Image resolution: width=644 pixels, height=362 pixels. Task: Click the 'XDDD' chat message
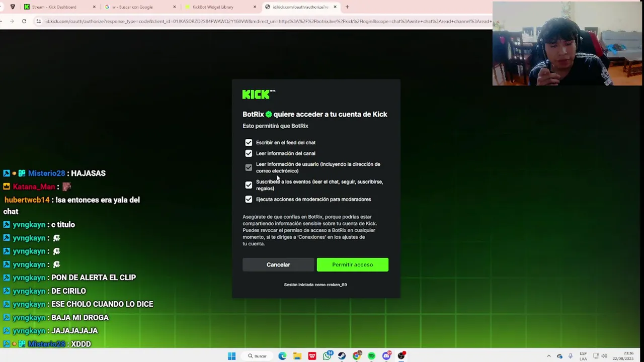point(80,344)
